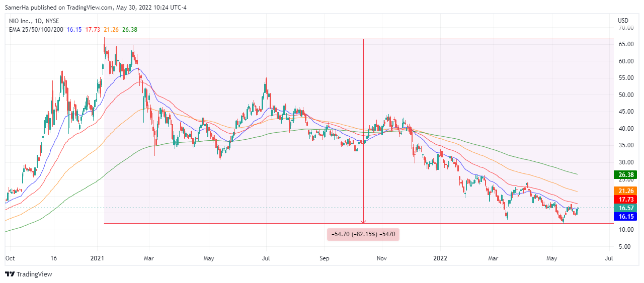Select blue 16.15 price tag on price axis
Image resolution: width=644 pixels, height=283 pixels.
(625, 217)
